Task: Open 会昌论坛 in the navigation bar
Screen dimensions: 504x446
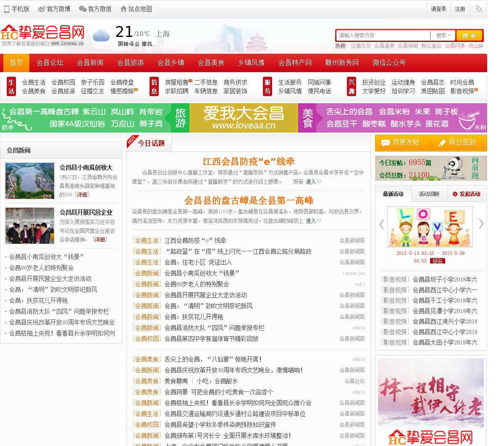Action: (50, 63)
